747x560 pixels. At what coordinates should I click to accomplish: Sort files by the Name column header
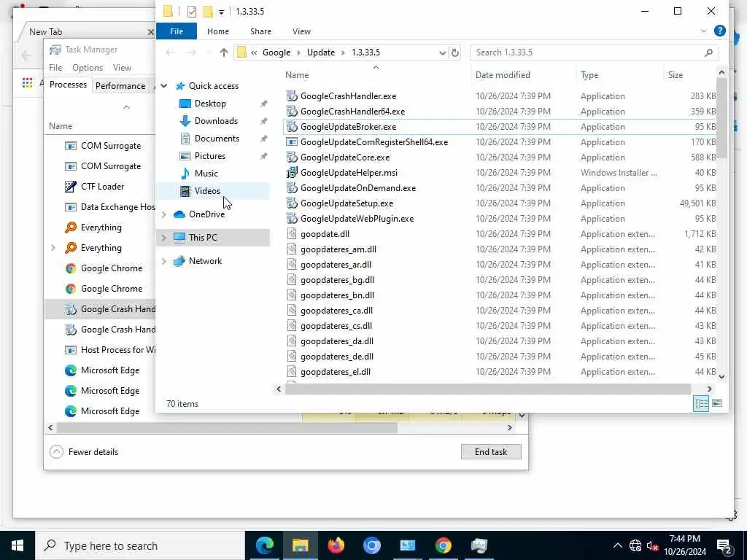[297, 75]
